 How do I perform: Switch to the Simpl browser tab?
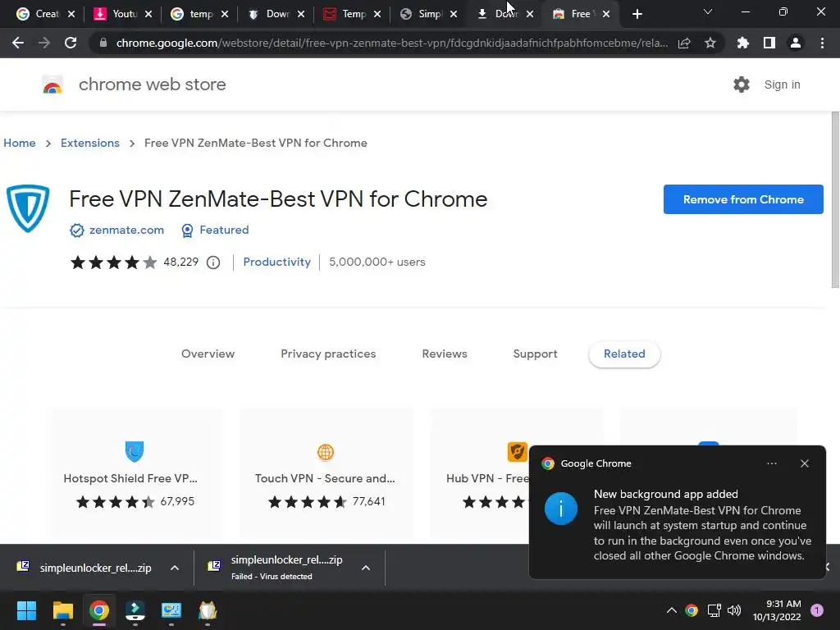427,14
